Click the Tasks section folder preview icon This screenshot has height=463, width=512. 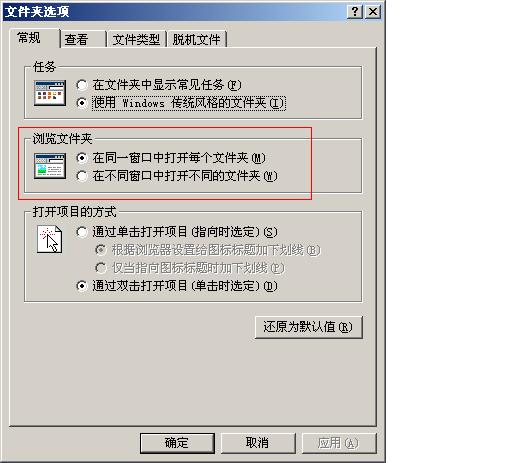click(50, 93)
